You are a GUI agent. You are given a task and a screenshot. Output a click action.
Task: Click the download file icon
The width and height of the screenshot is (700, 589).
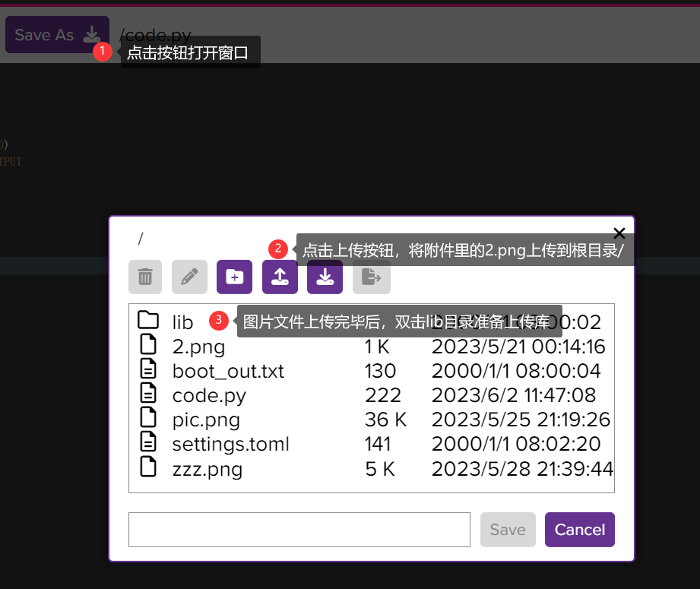[325, 277]
